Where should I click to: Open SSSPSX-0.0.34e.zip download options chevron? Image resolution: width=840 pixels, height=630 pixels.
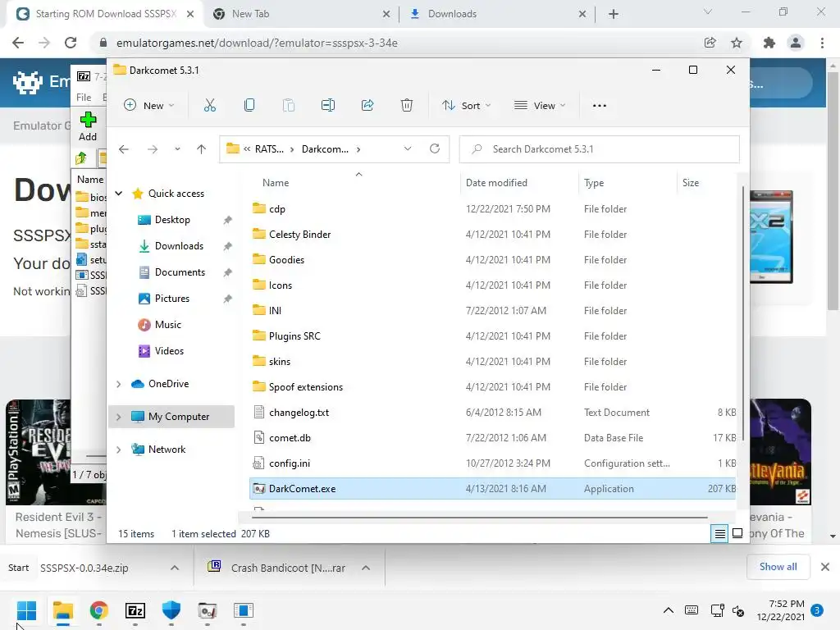tap(175, 568)
